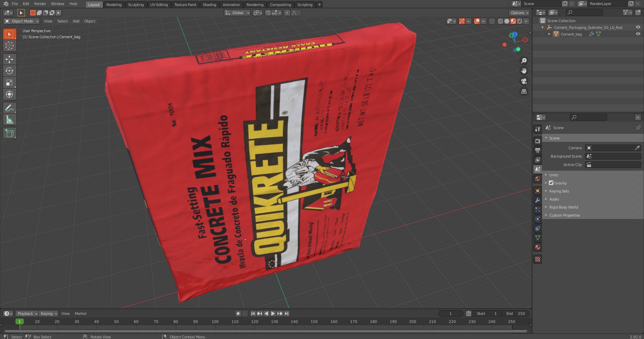Image resolution: width=644 pixels, height=339 pixels.
Task: Toggle auto keying record button
Action: [238, 314]
